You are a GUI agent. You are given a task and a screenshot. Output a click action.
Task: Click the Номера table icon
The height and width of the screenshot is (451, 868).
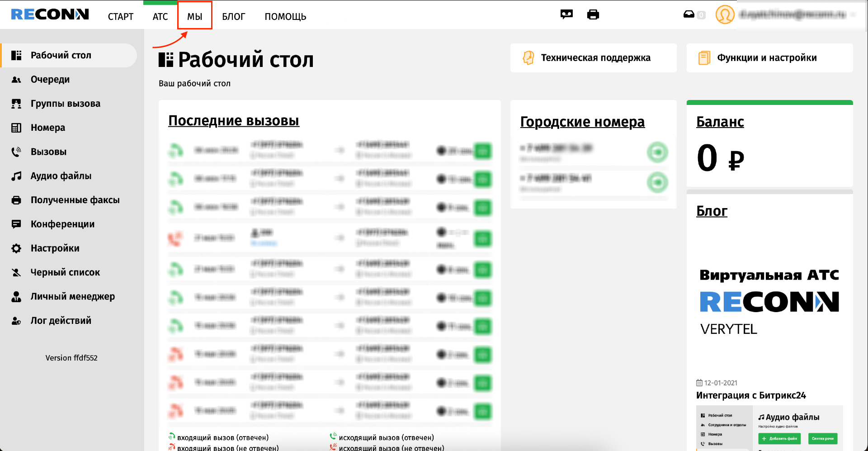pyautogui.click(x=16, y=128)
